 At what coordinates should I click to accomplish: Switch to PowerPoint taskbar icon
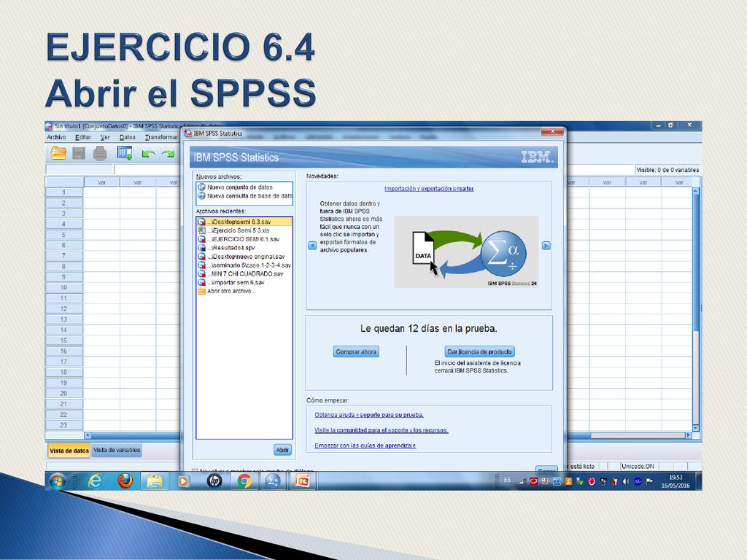pos(303,481)
